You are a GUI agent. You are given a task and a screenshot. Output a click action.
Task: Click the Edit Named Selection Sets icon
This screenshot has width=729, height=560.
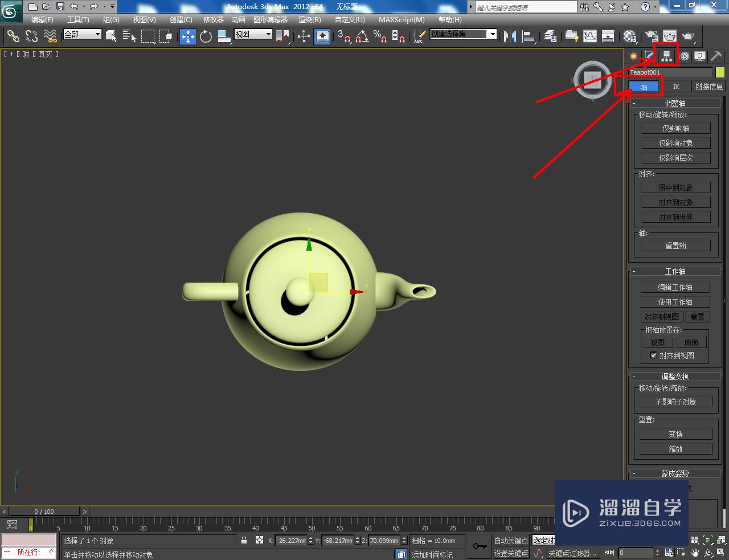click(419, 36)
